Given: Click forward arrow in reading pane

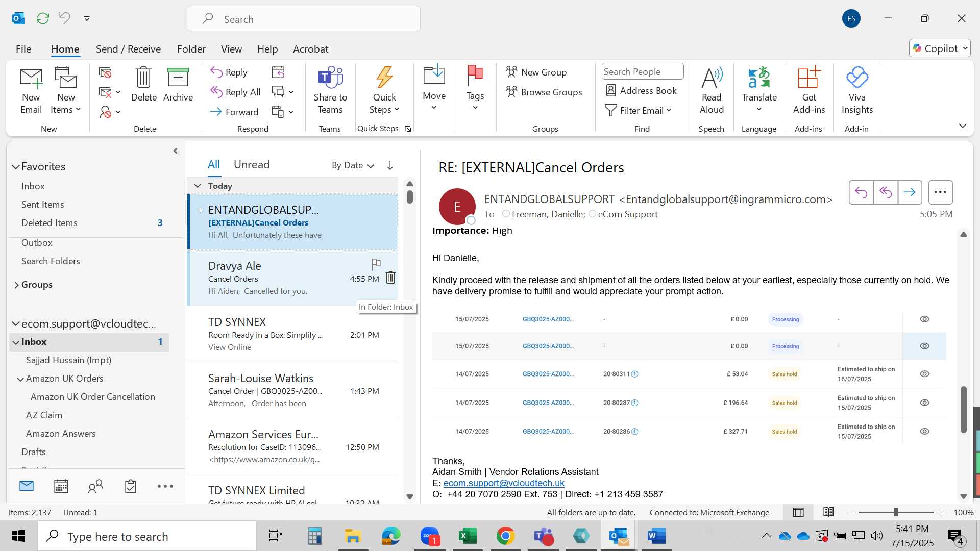Looking at the screenshot, I should [x=910, y=192].
